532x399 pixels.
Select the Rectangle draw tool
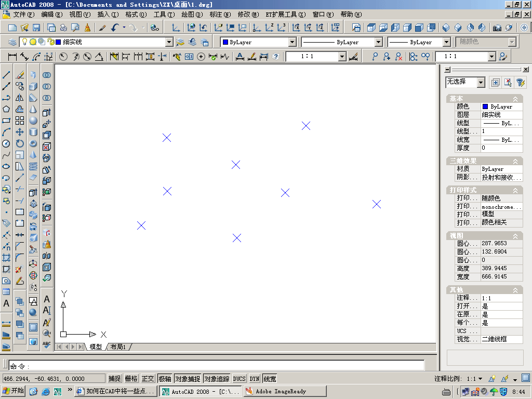[x=6, y=121]
